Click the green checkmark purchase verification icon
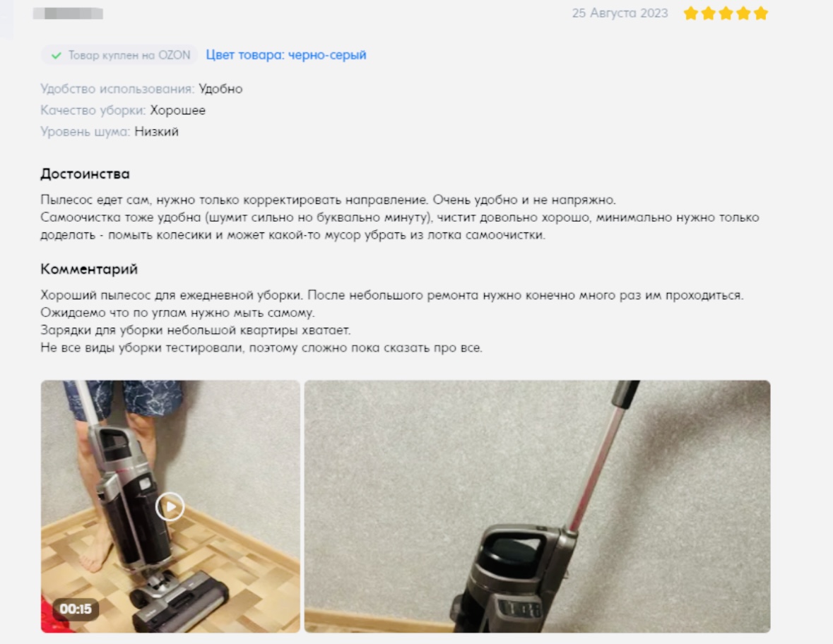 click(57, 55)
